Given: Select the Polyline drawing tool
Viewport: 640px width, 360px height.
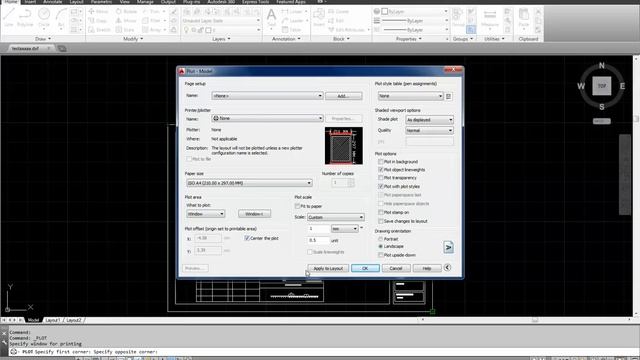Looking at the screenshot, I should point(25,18).
